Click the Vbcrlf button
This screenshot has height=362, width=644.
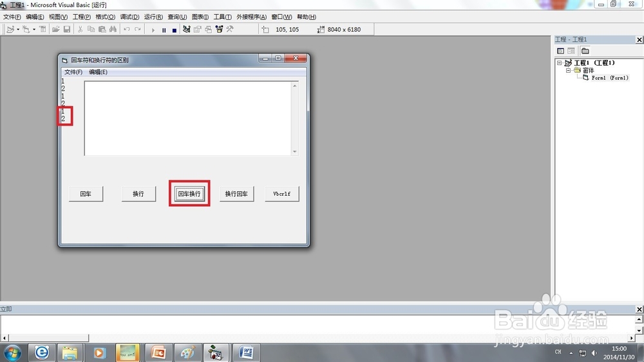[282, 193]
